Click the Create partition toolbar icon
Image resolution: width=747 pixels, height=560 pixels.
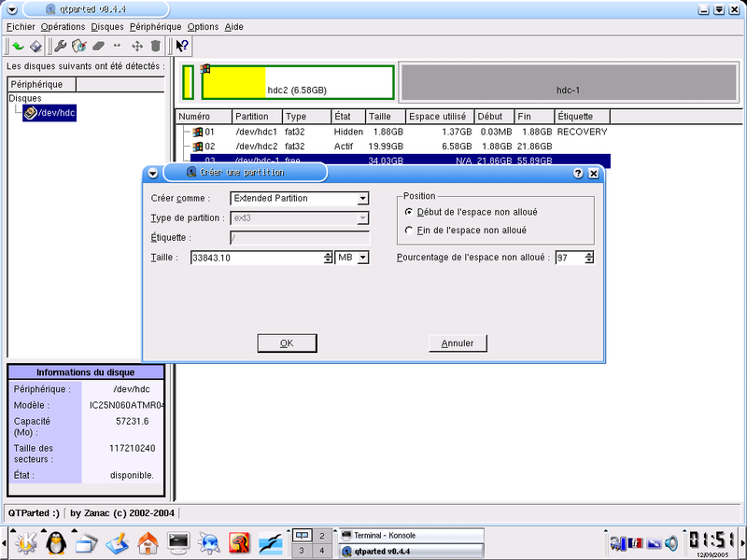click(78, 46)
